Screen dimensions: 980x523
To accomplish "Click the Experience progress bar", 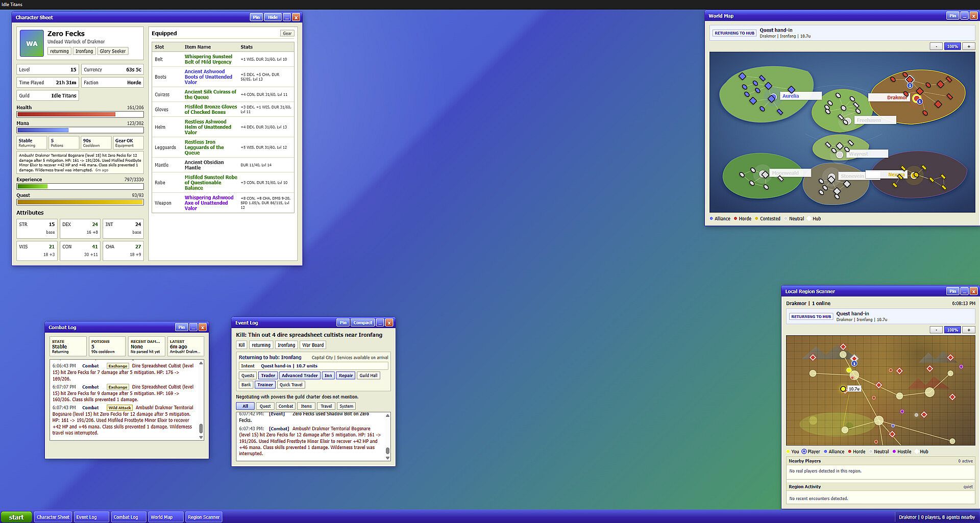I will point(80,186).
